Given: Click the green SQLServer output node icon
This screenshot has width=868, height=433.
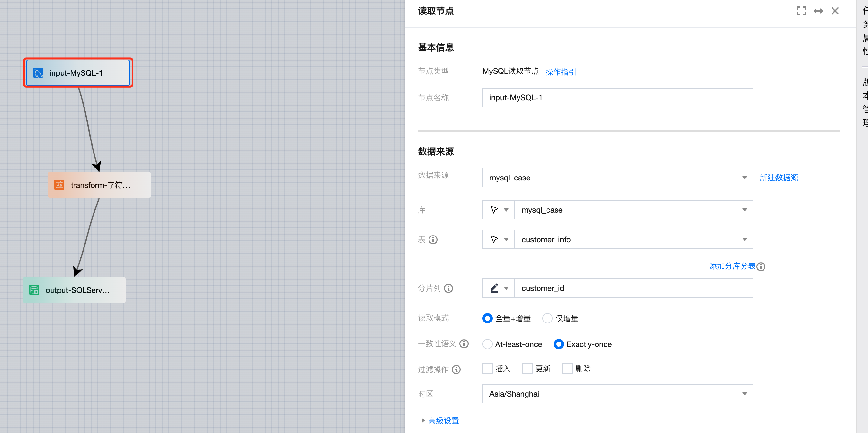Looking at the screenshot, I should point(35,290).
